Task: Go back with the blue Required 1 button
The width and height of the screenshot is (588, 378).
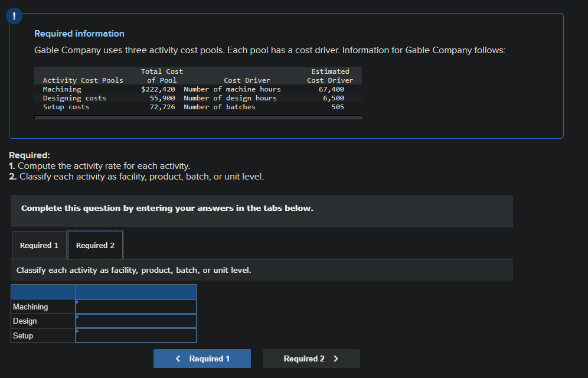Action: tap(202, 359)
